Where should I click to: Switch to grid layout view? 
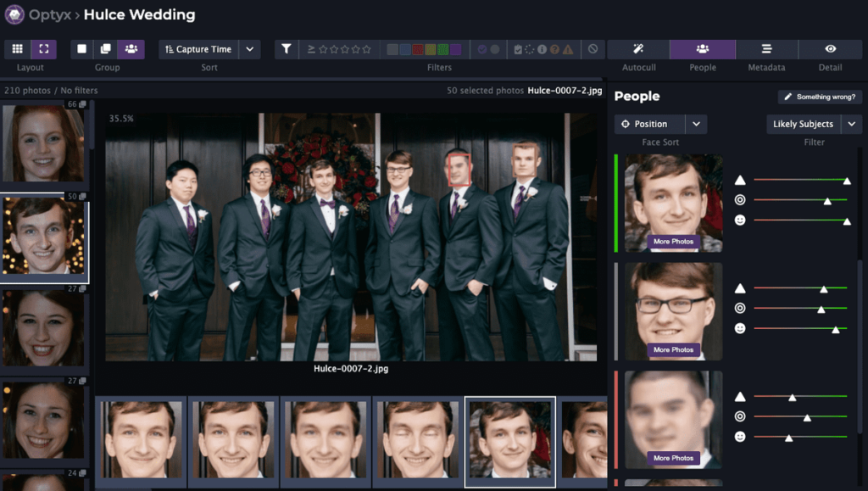(17, 49)
